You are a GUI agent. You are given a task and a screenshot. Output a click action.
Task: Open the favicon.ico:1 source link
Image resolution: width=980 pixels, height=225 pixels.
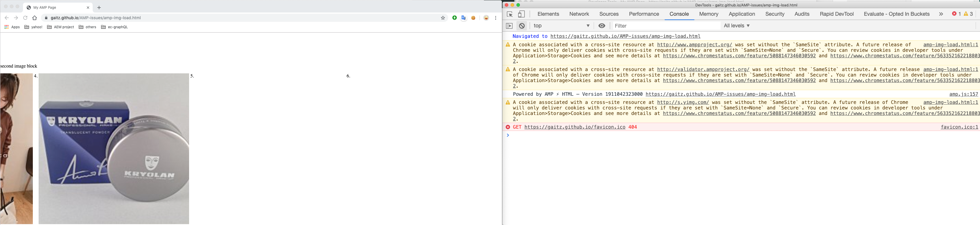click(x=959, y=127)
